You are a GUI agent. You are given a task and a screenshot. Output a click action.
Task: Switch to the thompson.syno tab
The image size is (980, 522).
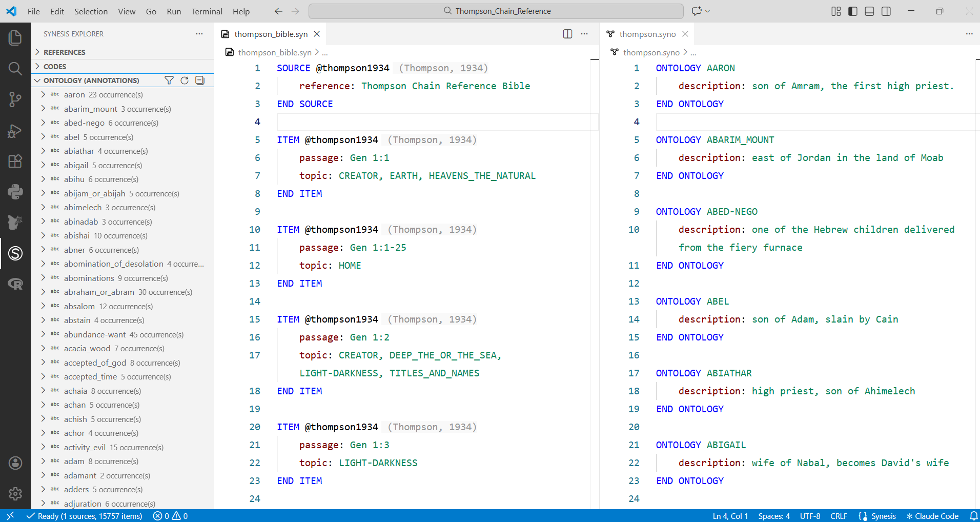coord(647,34)
